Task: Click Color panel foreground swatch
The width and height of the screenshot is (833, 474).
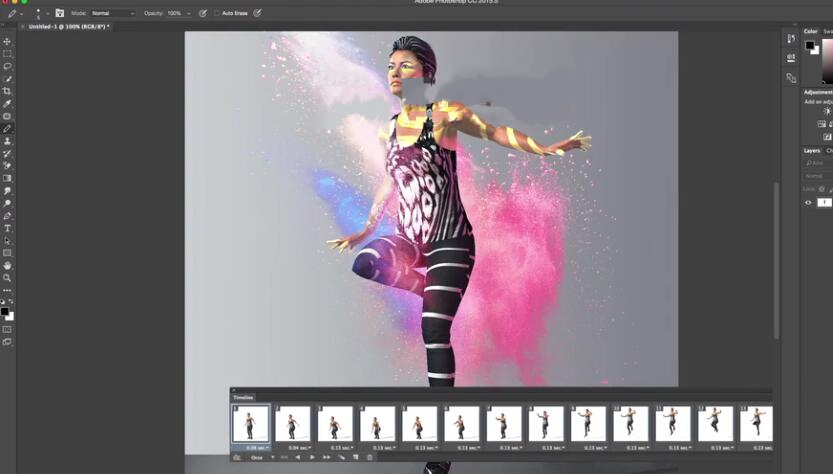Action: point(809,45)
